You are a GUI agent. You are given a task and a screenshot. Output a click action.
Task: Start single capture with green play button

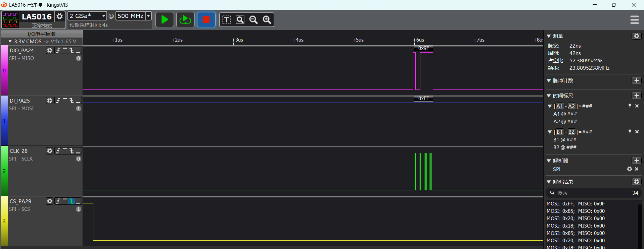point(165,20)
